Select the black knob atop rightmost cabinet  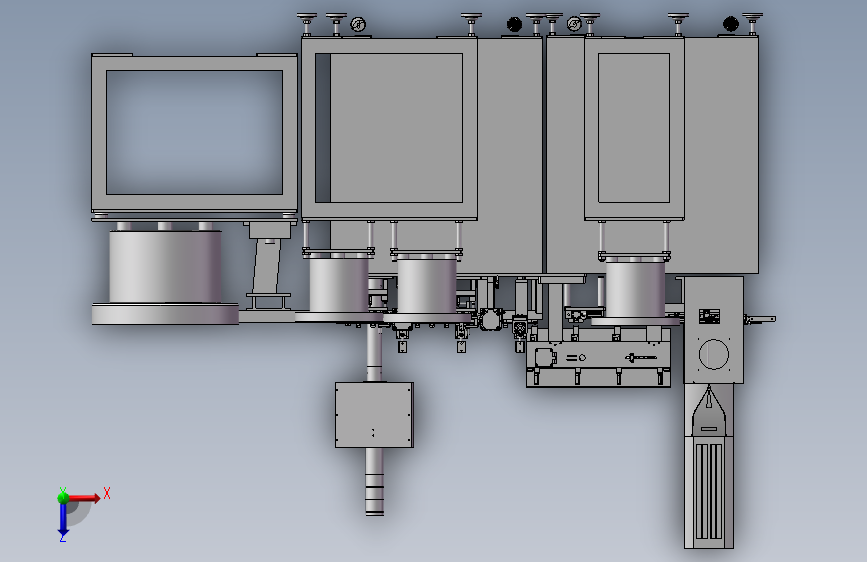(x=730, y=24)
